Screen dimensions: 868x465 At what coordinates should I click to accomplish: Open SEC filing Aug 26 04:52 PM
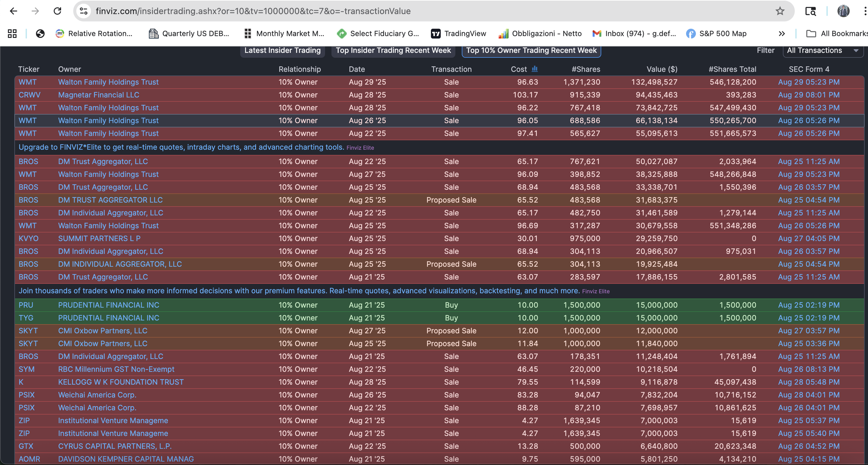click(809, 446)
